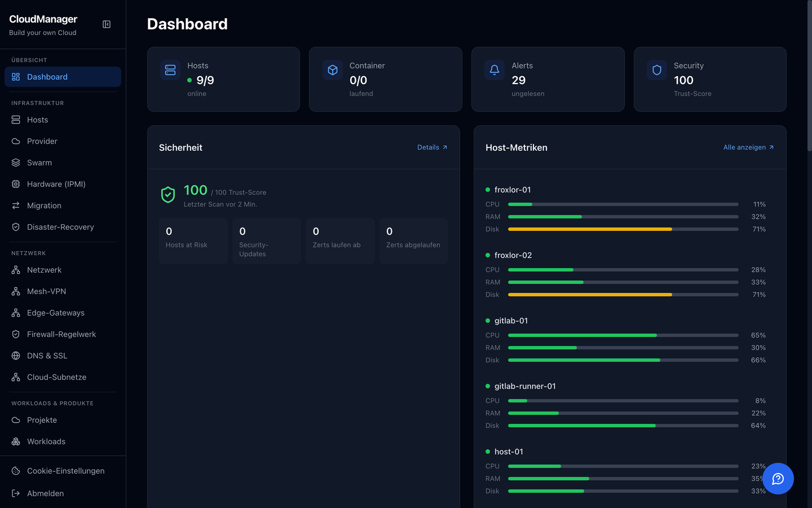Open the Alerts card showing 29 ungelesen
The image size is (812, 508).
click(548, 79)
